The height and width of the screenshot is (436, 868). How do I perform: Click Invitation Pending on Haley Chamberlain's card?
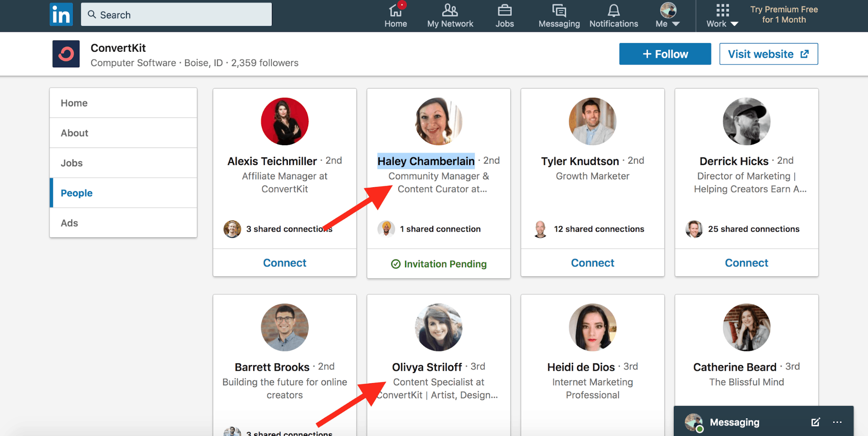(439, 264)
